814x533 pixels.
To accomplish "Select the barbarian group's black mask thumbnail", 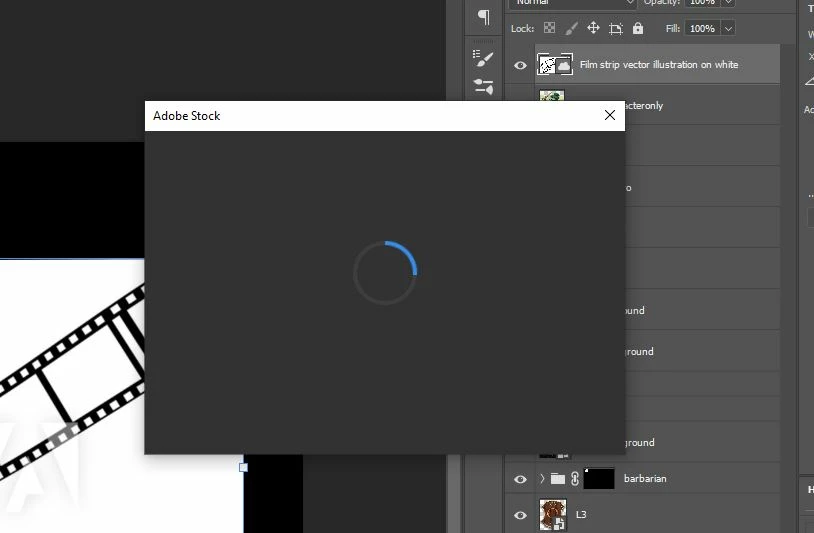I will pyautogui.click(x=599, y=479).
